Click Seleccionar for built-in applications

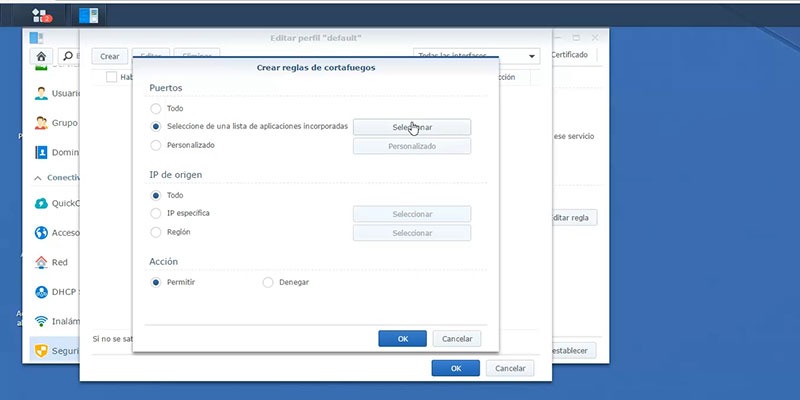(x=412, y=127)
